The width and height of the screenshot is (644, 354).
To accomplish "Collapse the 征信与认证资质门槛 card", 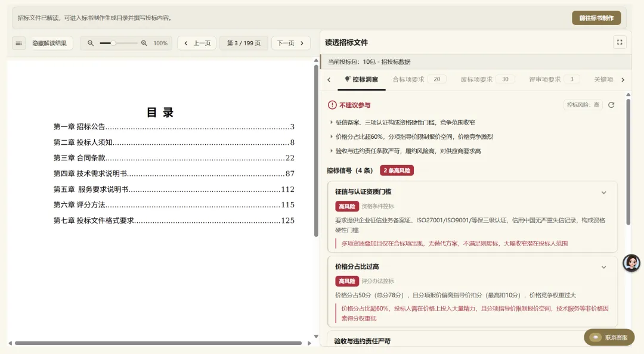I will (603, 192).
